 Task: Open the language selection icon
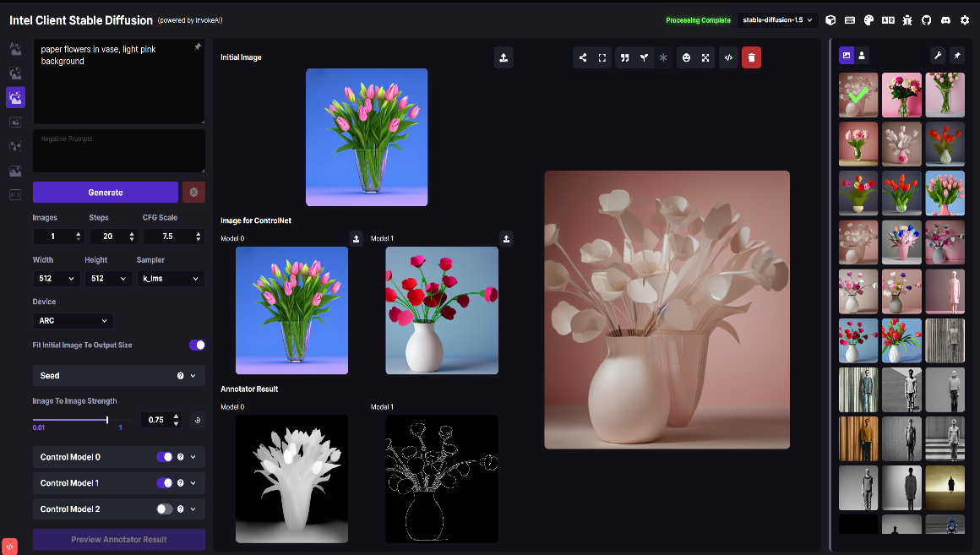[888, 20]
